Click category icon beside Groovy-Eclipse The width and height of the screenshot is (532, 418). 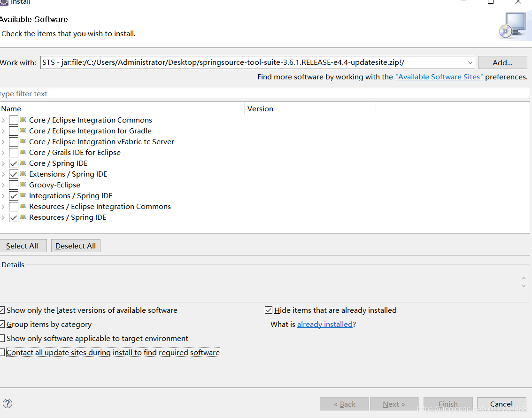pyautogui.click(x=23, y=185)
